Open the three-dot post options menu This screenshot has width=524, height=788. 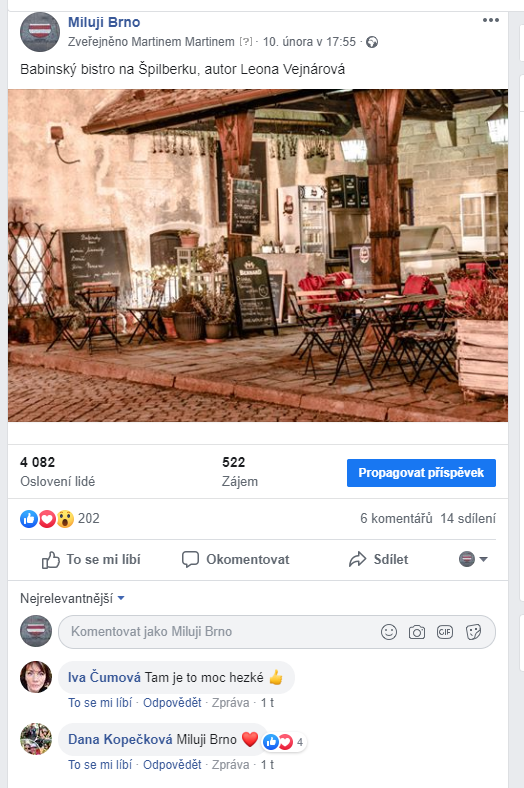pos(490,20)
